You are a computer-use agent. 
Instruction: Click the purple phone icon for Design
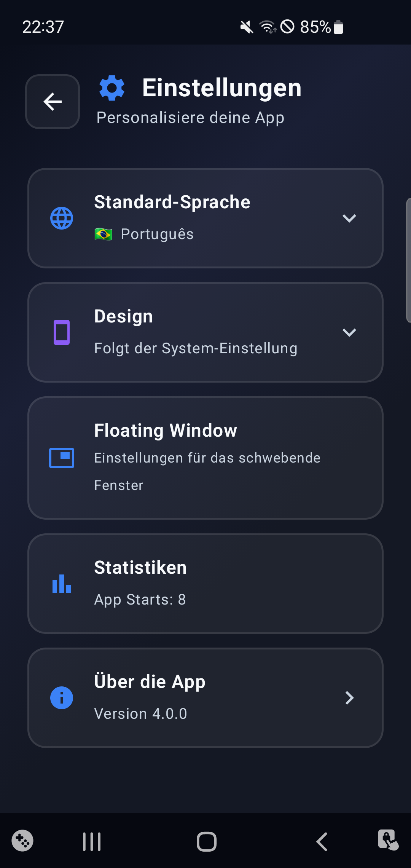(x=62, y=332)
